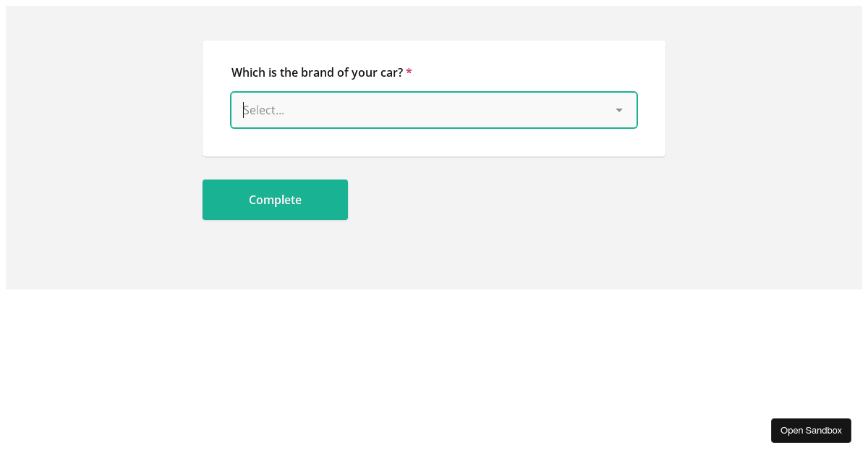Image resolution: width=868 pixels, height=456 pixels.
Task: Click the word "Complete" on the green button
Action: click(275, 200)
